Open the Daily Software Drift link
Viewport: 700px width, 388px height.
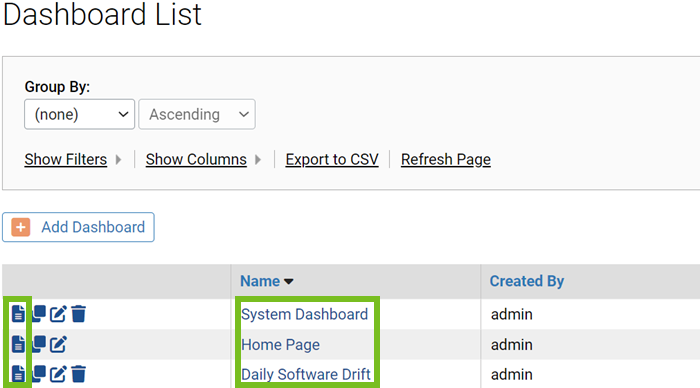pyautogui.click(x=306, y=374)
